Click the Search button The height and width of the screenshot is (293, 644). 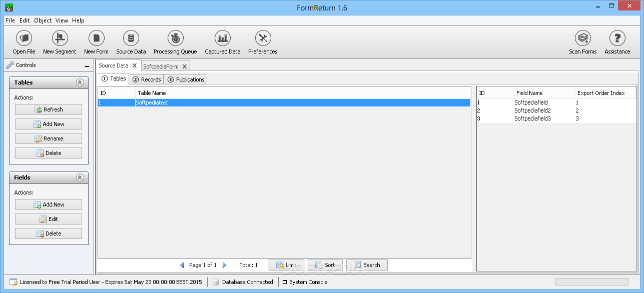367,265
